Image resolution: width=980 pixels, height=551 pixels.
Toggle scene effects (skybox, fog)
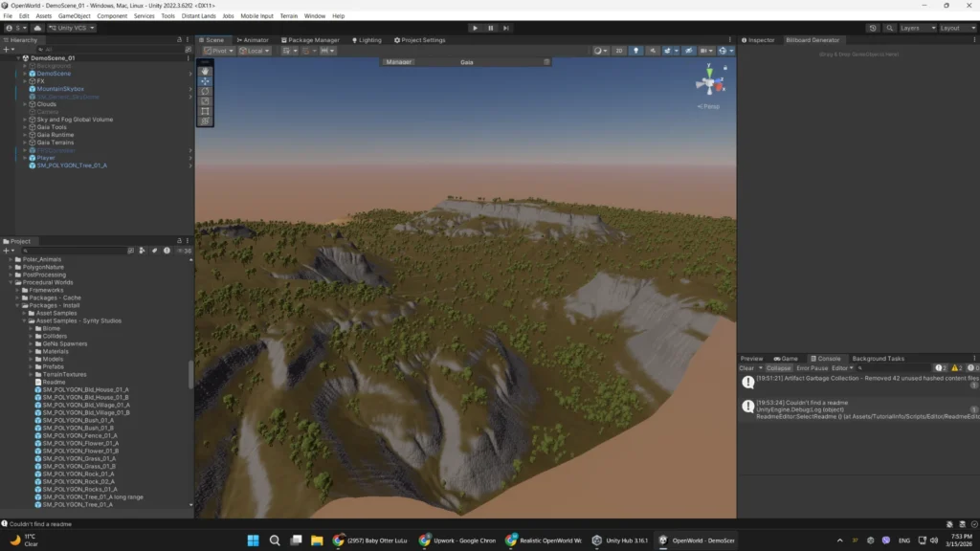click(x=667, y=51)
